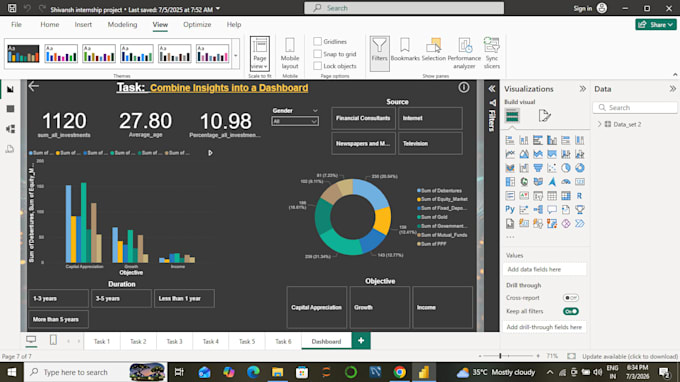Open the Modeling ribbon tab
This screenshot has width=680, height=382.
point(122,25)
